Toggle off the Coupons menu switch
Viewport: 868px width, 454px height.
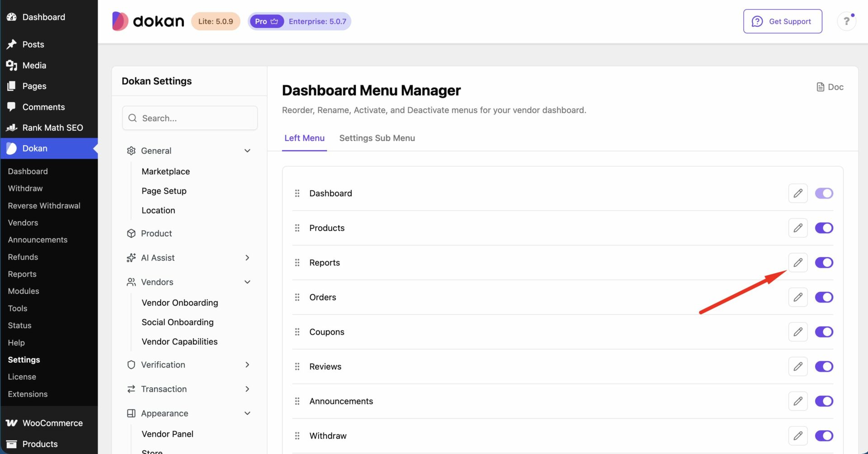[x=824, y=332]
